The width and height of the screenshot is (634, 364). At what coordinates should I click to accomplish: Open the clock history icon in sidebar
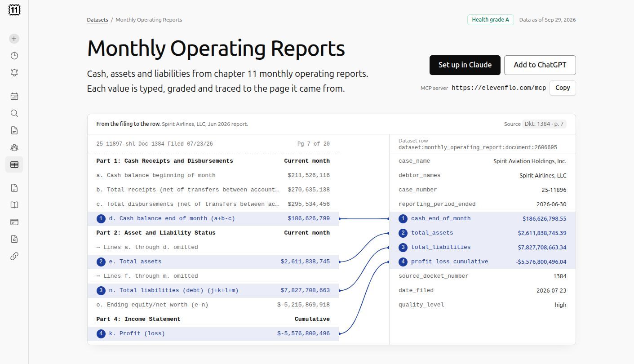coord(14,56)
